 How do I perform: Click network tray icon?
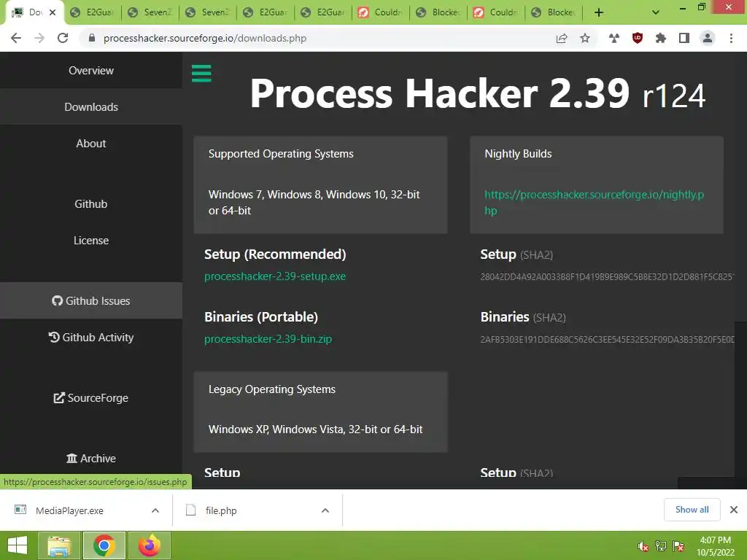click(661, 546)
